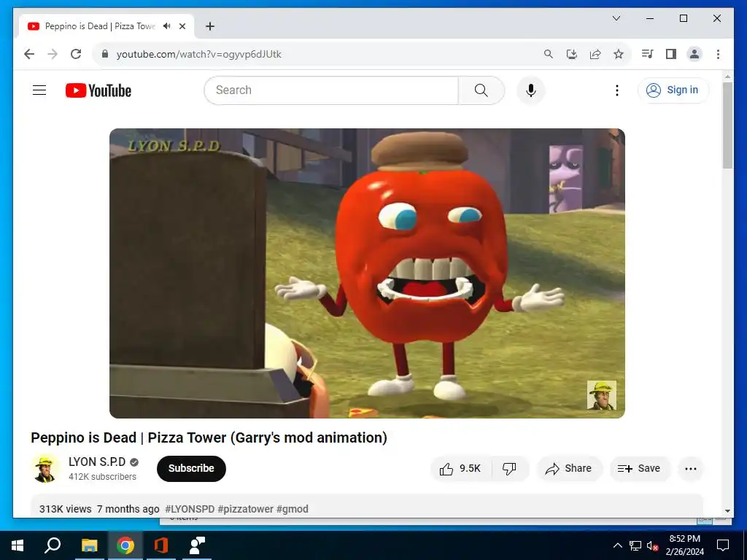
Task: Open the Office app in the taskbar
Action: click(161, 545)
